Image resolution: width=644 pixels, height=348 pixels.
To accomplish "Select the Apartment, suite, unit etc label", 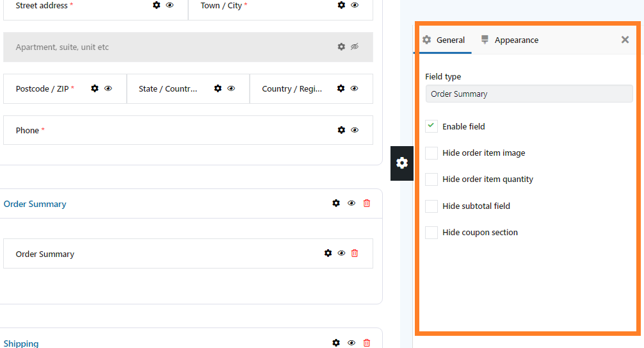I will (62, 47).
